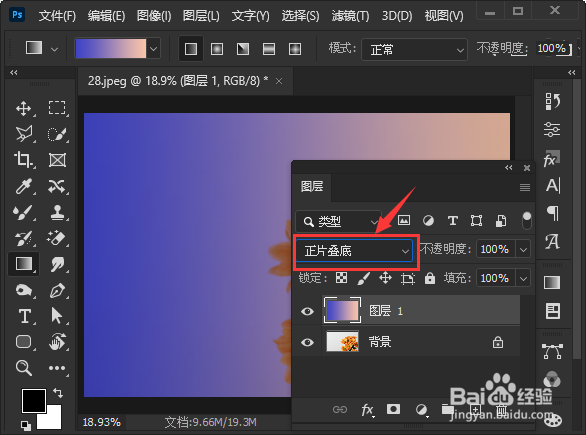Expand layer 填充 slider arrow
Image resolution: width=586 pixels, height=435 pixels.
(523, 278)
